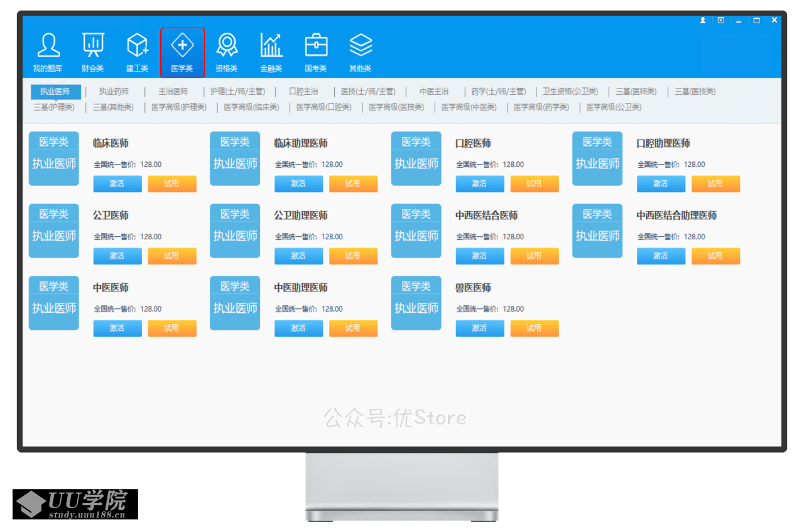Switch to 医技(士/师/主管) tab
The width and height of the screenshot is (804, 532).
pos(368,92)
